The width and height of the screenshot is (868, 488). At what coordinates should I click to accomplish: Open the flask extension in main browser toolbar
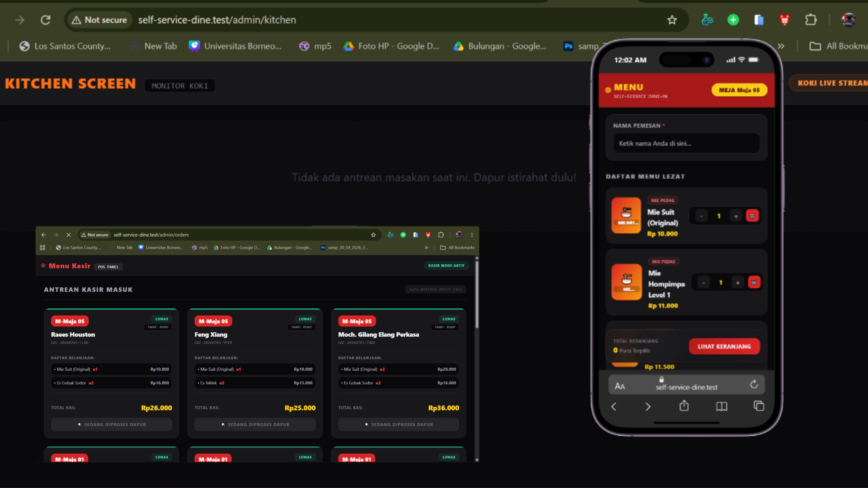click(707, 20)
